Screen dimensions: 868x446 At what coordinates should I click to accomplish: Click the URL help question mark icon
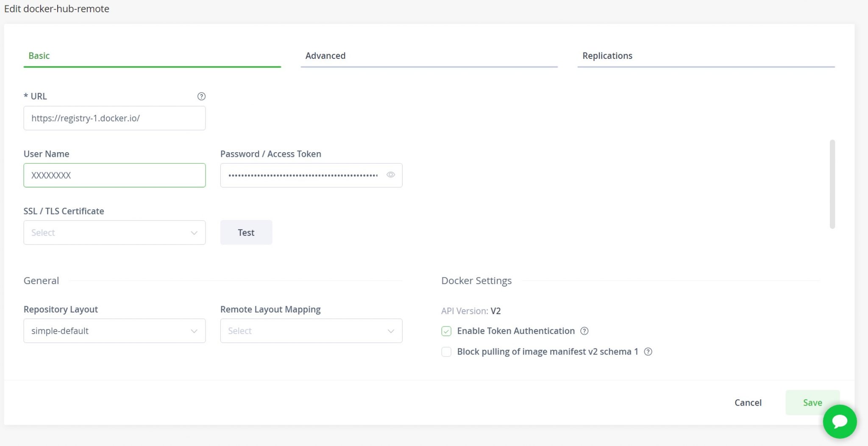point(201,96)
